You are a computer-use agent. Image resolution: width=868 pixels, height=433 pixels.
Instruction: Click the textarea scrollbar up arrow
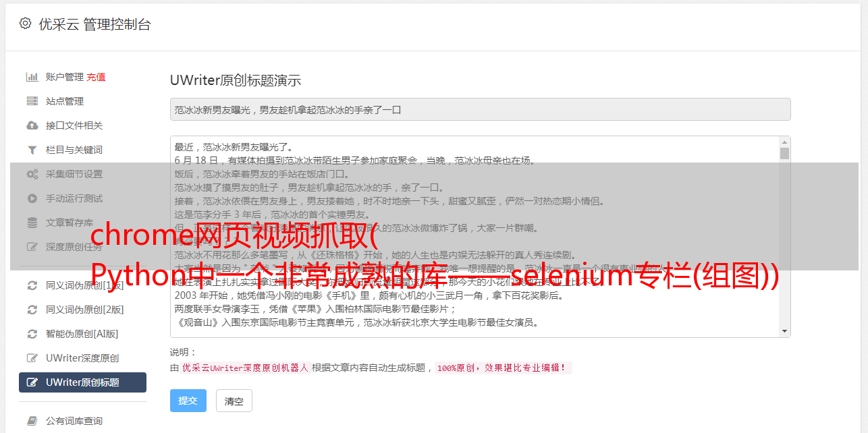coord(784,142)
